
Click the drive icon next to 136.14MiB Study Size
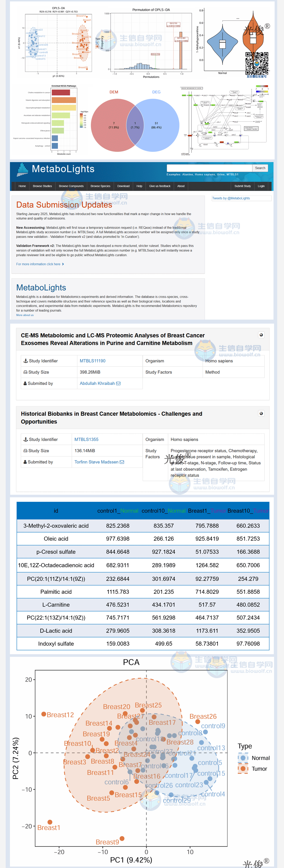(x=25, y=450)
